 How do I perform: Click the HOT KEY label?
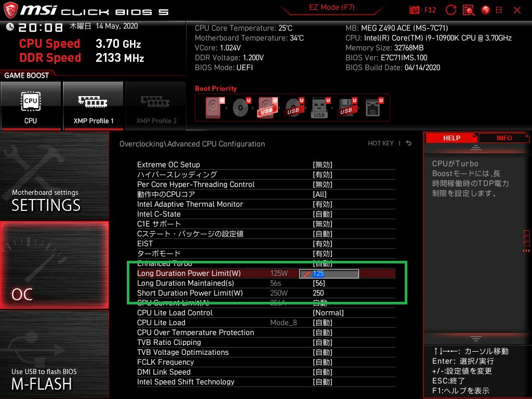[x=381, y=143]
